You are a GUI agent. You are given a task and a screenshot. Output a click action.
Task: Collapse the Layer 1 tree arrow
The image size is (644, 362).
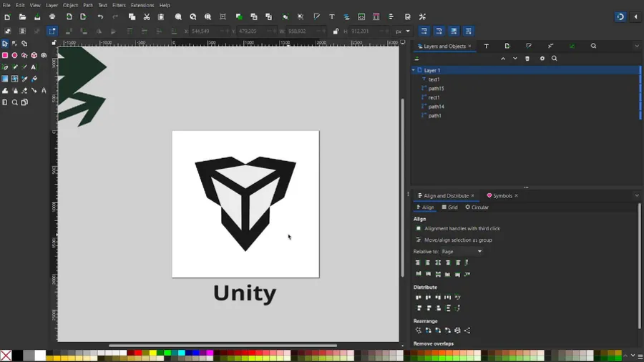pyautogui.click(x=414, y=71)
